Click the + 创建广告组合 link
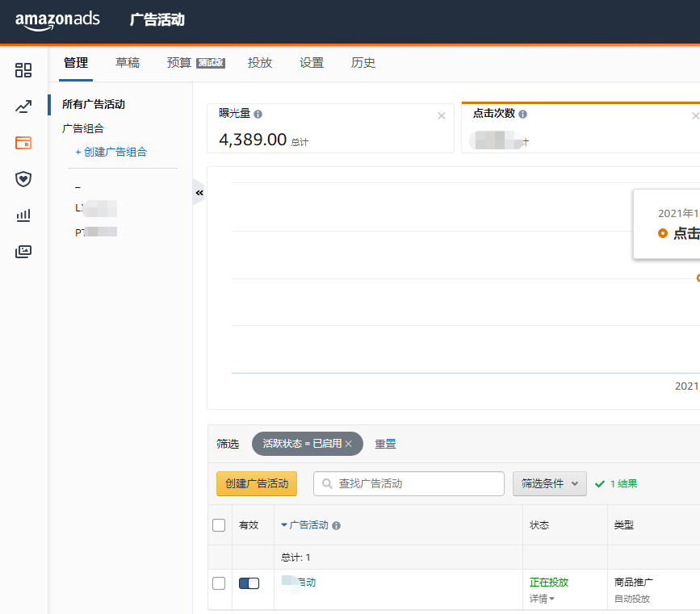Image resolution: width=700 pixels, height=614 pixels. point(111,152)
